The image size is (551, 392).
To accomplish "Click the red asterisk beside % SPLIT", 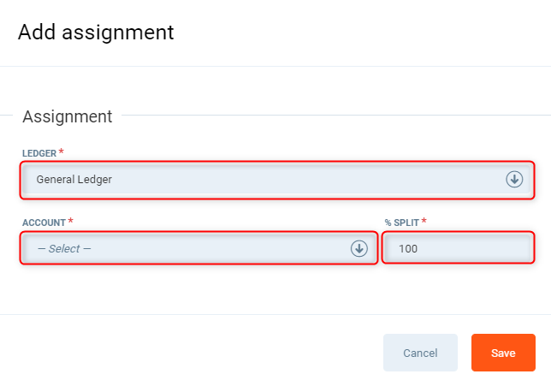I will coord(424,222).
